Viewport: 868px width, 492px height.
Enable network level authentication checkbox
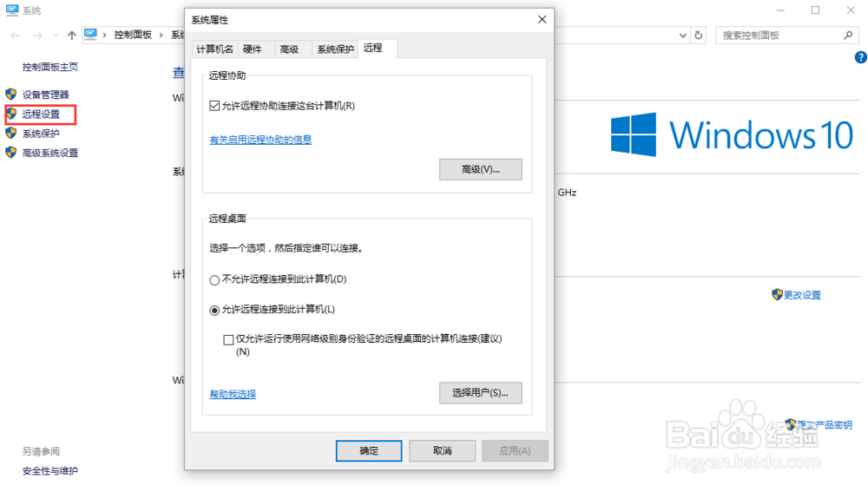point(228,340)
